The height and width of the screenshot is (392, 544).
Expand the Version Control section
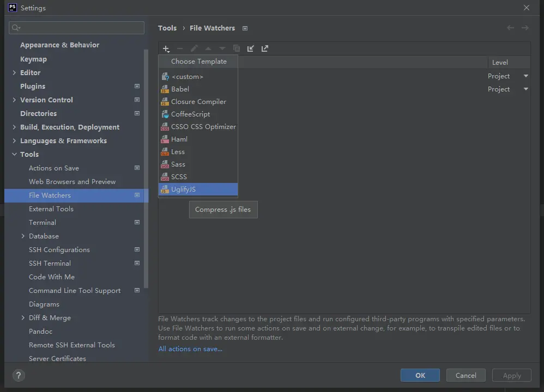14,100
